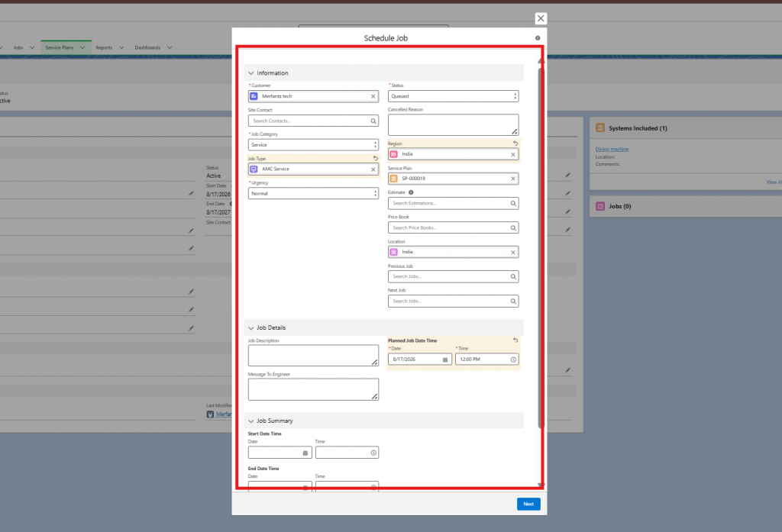This screenshot has height=532, width=782.
Task: Undo the Job Type field change
Action: (x=376, y=158)
